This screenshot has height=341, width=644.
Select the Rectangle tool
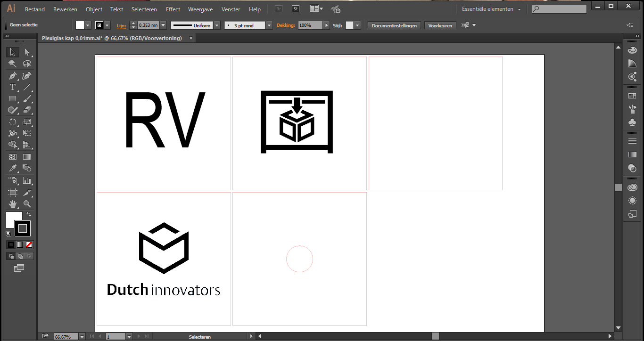tap(13, 98)
